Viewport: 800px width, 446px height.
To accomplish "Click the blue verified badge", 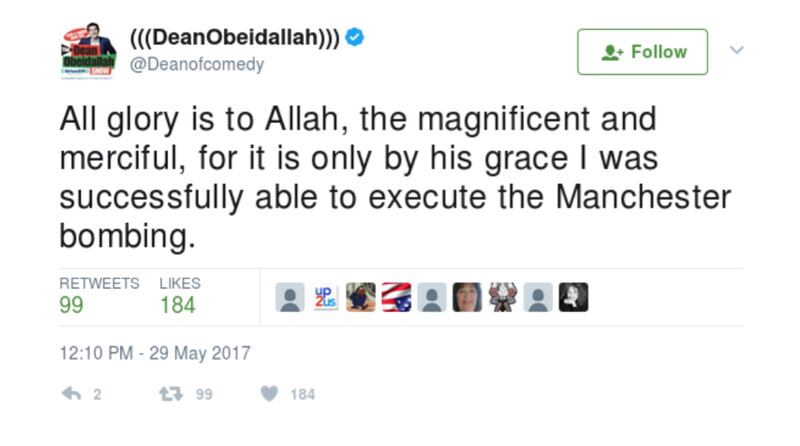I will click(355, 39).
